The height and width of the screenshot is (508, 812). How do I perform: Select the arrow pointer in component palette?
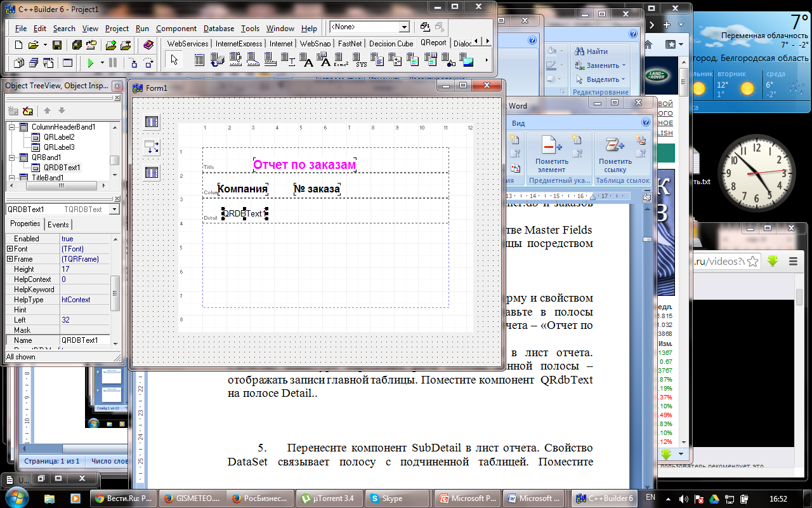174,60
